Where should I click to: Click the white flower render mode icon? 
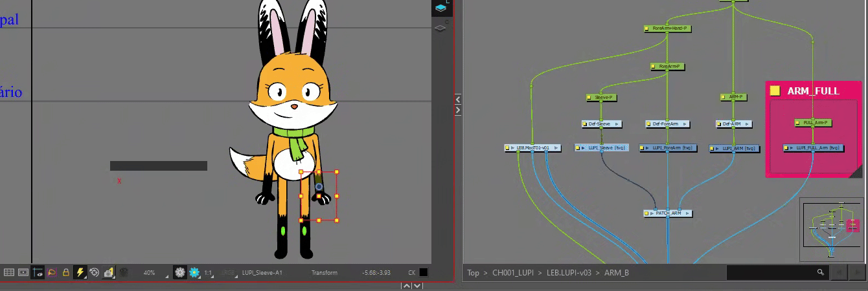point(180,273)
